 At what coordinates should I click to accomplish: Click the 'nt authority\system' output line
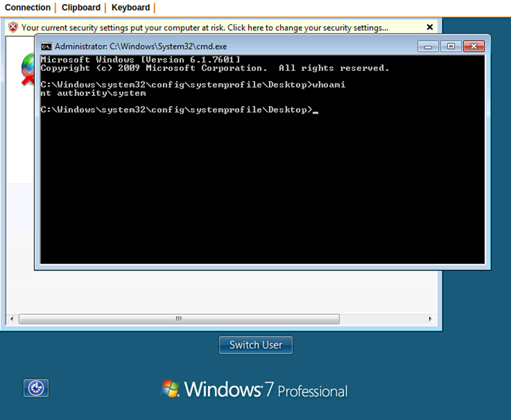coord(93,93)
